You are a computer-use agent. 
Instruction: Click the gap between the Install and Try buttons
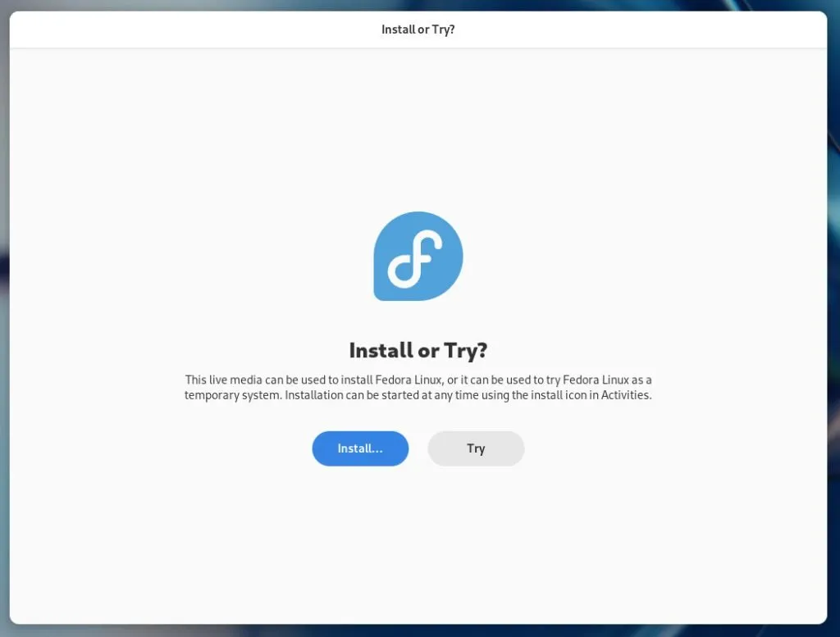[418, 448]
